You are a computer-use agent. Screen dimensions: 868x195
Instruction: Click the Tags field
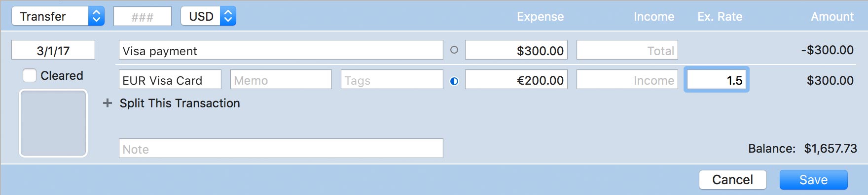click(x=392, y=79)
